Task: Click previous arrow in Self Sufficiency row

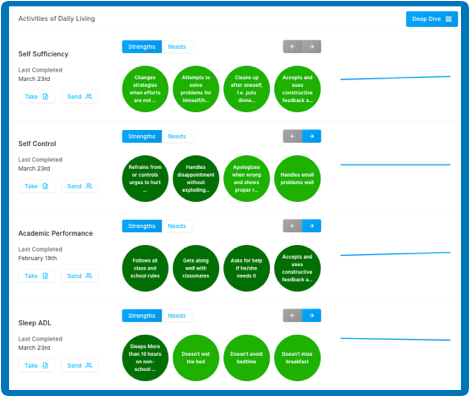Action: [x=293, y=47]
